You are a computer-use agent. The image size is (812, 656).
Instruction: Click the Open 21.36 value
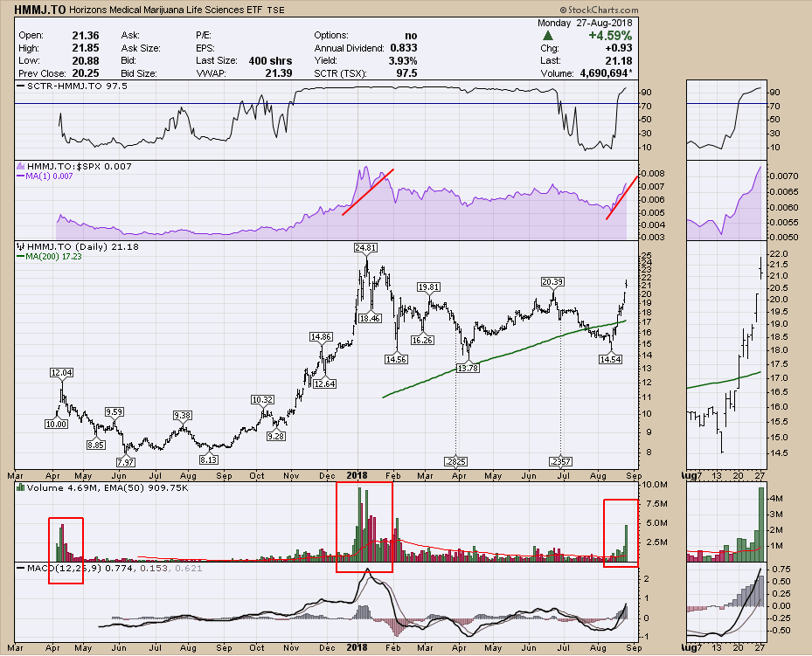click(86, 35)
